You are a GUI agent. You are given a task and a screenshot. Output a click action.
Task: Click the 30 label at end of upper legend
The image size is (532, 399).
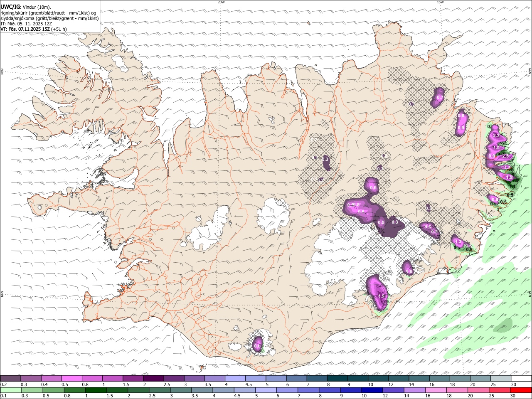point(514,384)
